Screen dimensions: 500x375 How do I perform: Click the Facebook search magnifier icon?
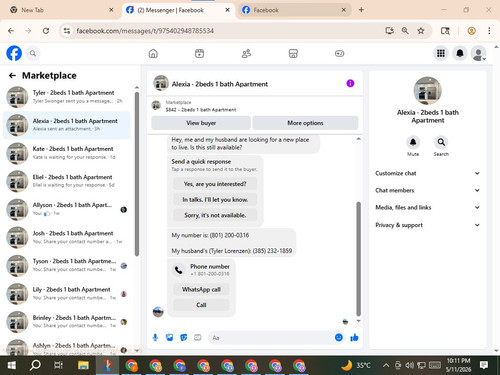click(x=33, y=53)
